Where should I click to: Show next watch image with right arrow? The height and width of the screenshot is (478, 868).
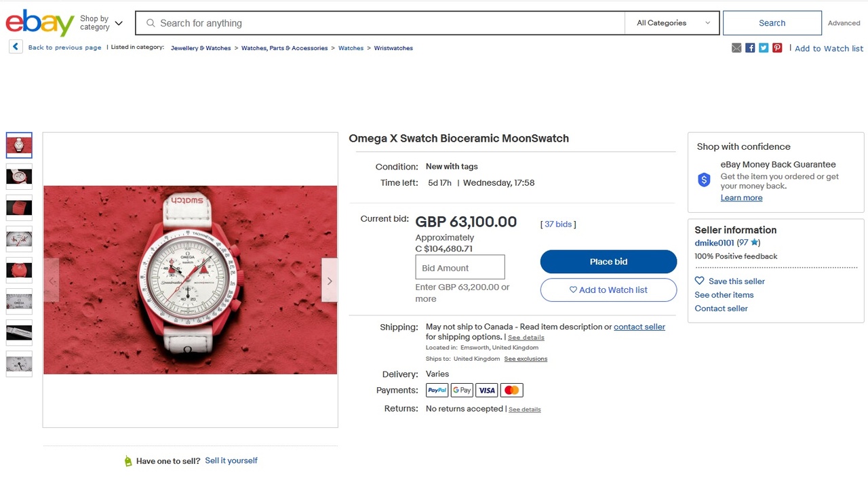coord(330,281)
